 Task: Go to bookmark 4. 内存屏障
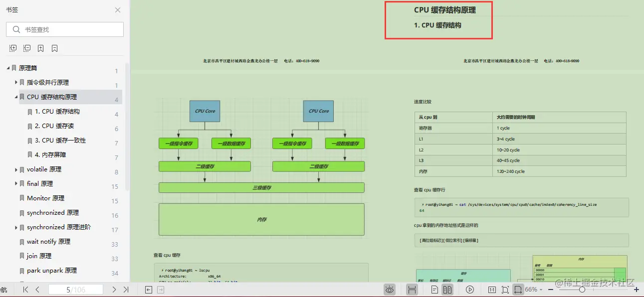[50, 155]
